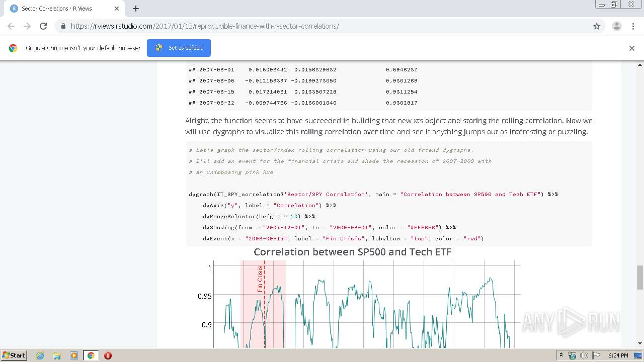Click the 0.9 y-axis label
The width and height of the screenshot is (644, 362).
(x=207, y=325)
